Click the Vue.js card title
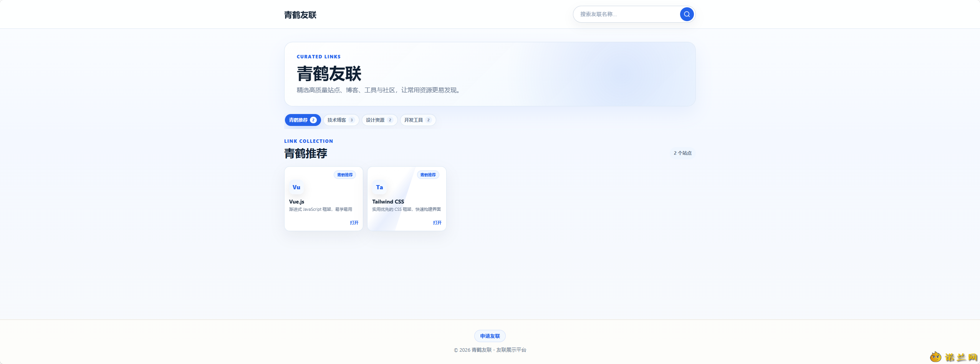 296,202
